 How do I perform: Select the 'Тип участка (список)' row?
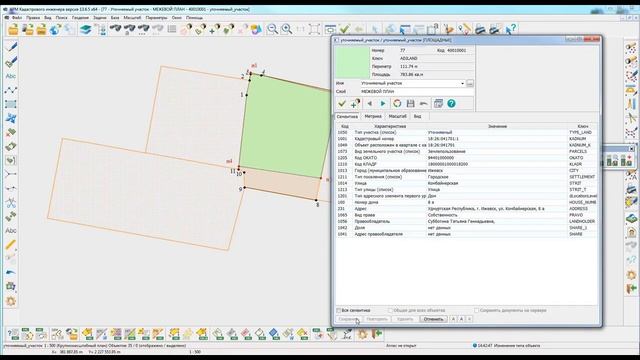[x=466, y=133]
